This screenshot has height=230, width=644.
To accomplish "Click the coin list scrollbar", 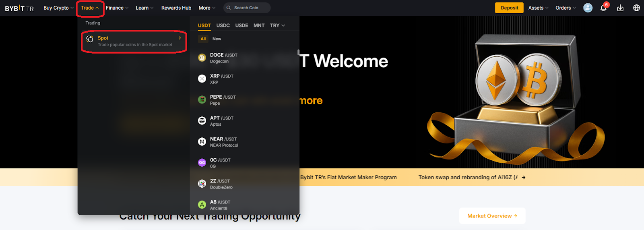I will coord(298,52).
